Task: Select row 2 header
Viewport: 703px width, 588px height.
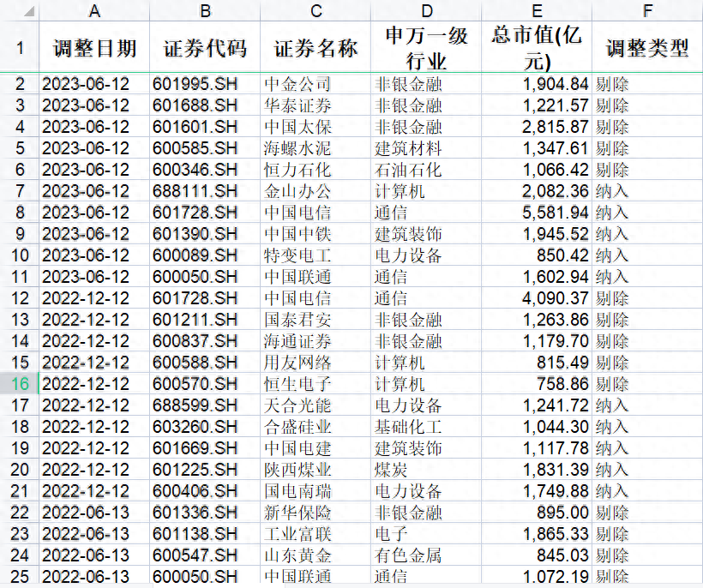Action: click(x=20, y=84)
